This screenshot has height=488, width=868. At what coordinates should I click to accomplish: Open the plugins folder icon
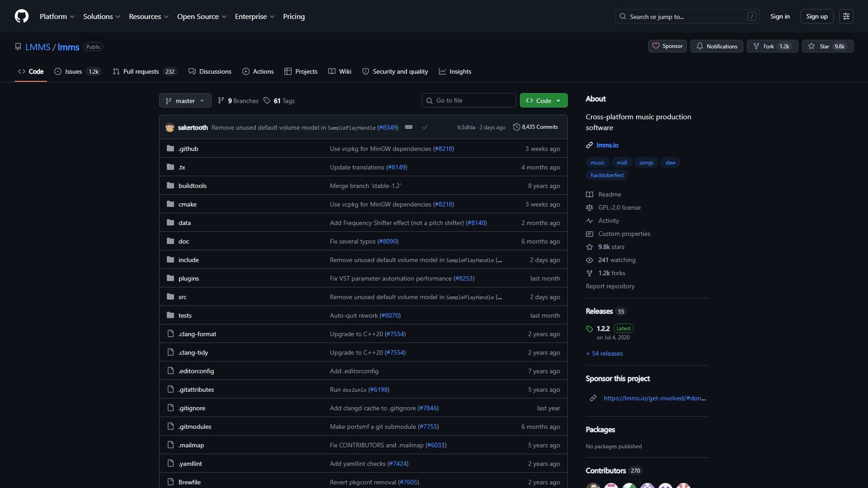coord(170,278)
